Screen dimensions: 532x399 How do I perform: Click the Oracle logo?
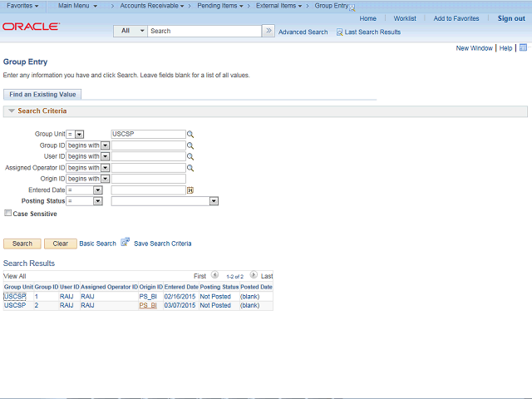(32, 27)
